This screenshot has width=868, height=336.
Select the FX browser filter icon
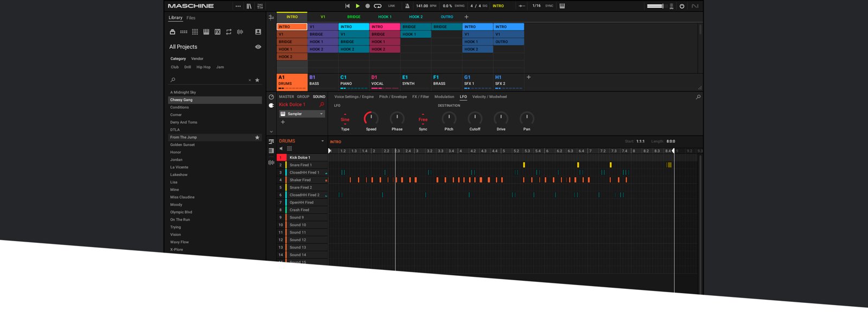(218, 32)
